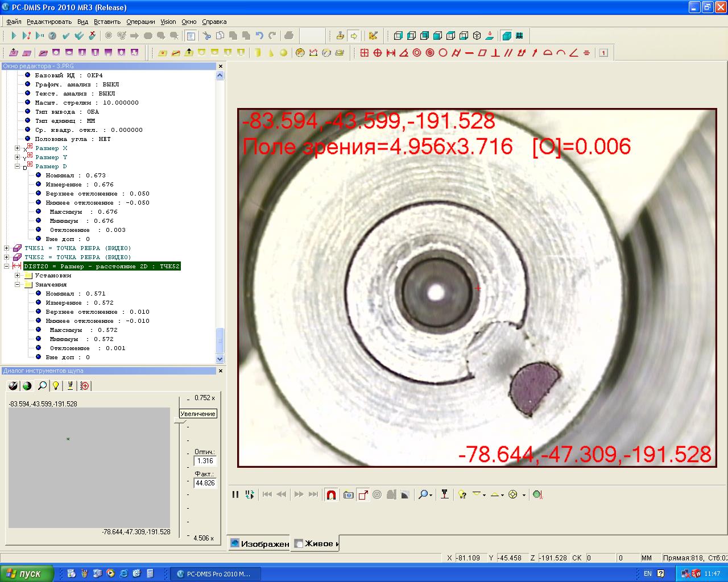This screenshot has height=582, width=728.
Task: Click the camera snapshot icon below image
Action: pyautogui.click(x=349, y=495)
